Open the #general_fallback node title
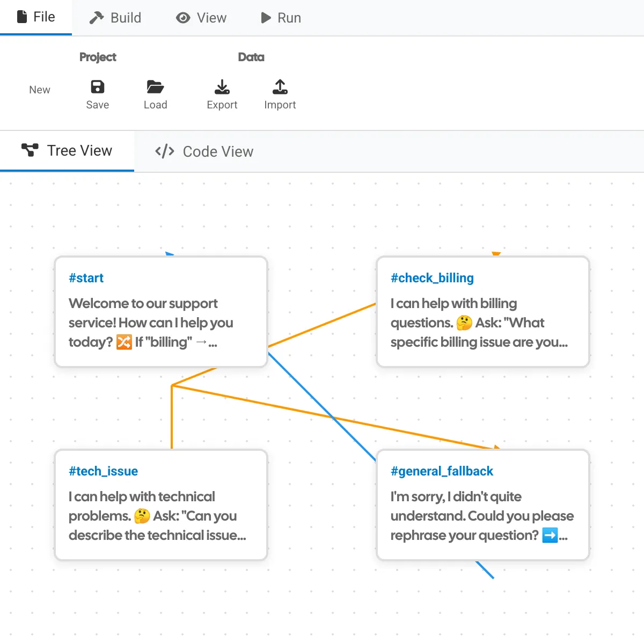The image size is (644, 644). [x=442, y=471]
